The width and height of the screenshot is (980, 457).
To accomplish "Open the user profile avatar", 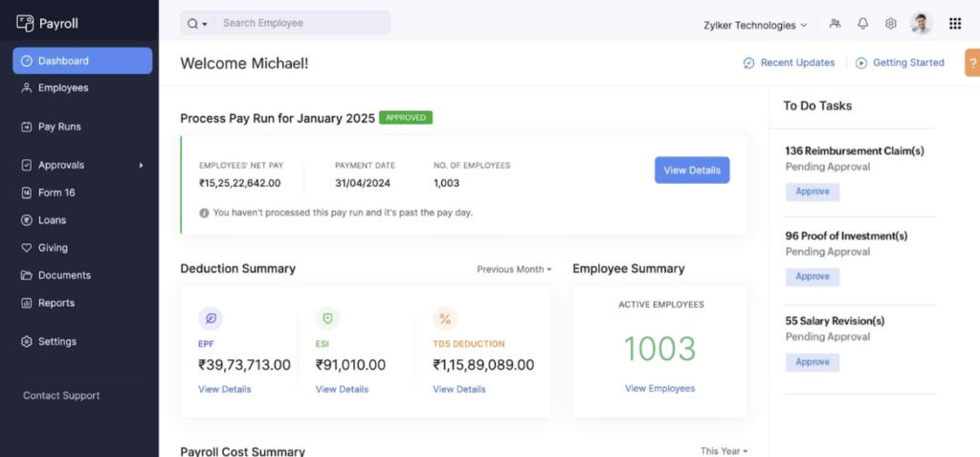I will tap(922, 24).
